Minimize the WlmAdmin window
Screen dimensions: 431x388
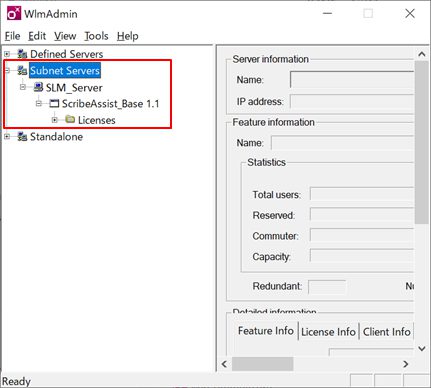328,13
